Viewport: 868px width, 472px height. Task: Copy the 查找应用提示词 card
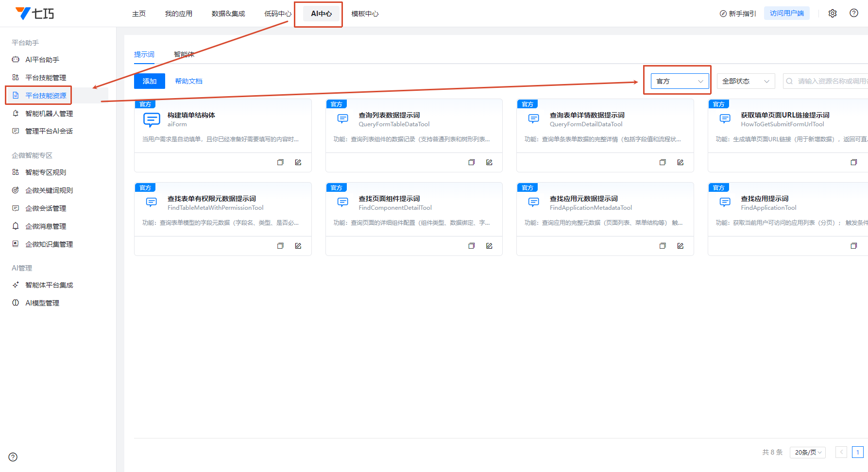click(854, 246)
